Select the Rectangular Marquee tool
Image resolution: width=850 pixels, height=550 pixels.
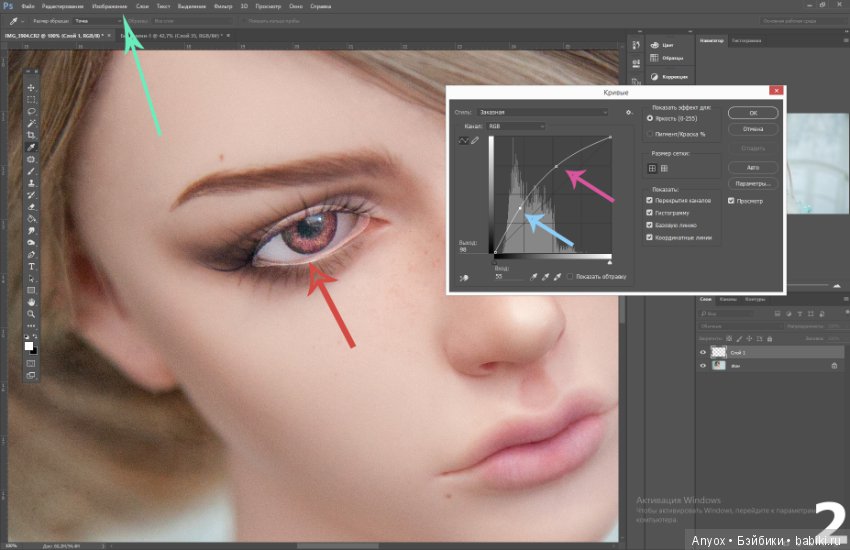tap(31, 100)
